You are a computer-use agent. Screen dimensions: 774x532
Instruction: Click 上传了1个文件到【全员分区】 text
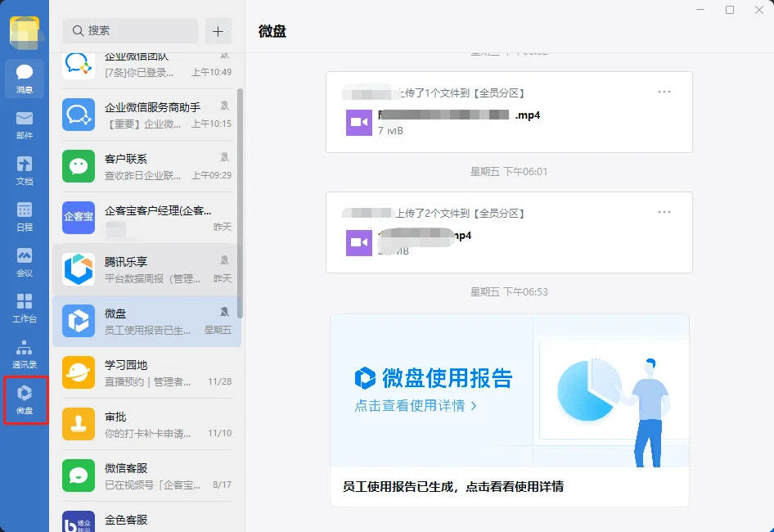[x=461, y=92]
